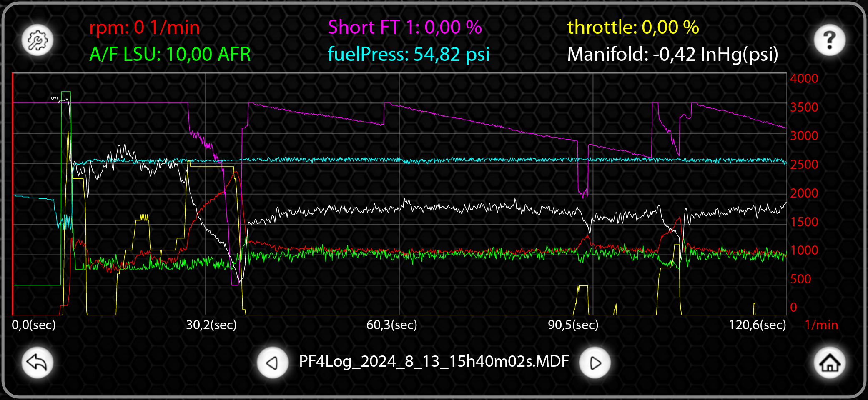This screenshot has width=868, height=400.
Task: Load the next log file with right arrow
Action: pos(595,362)
